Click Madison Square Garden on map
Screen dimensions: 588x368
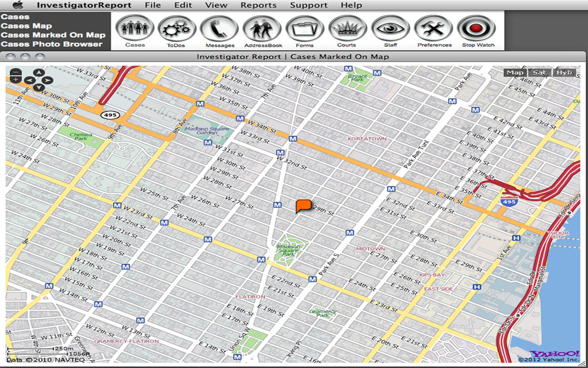coord(207,130)
